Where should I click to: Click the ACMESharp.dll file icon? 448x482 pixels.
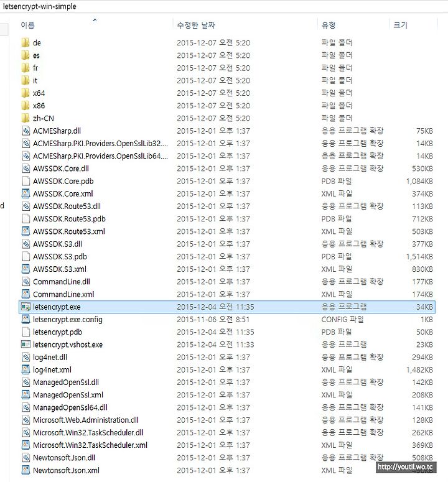[x=26, y=131]
